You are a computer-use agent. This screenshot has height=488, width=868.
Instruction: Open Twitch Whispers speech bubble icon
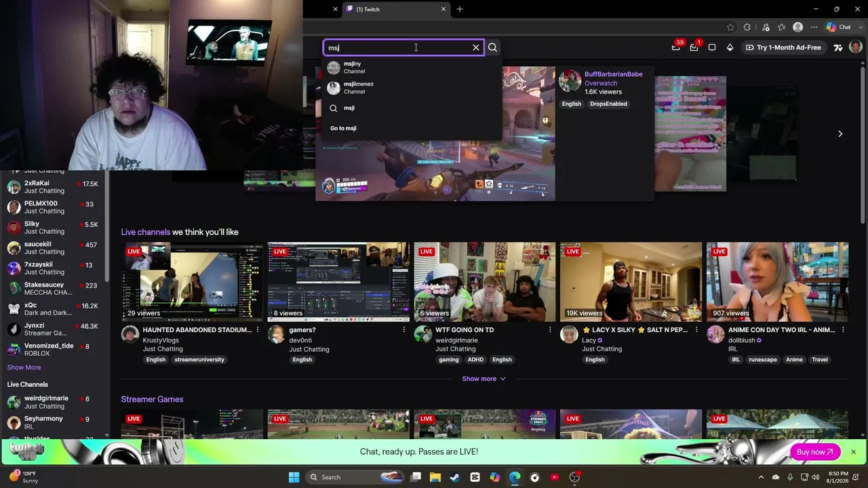point(712,47)
